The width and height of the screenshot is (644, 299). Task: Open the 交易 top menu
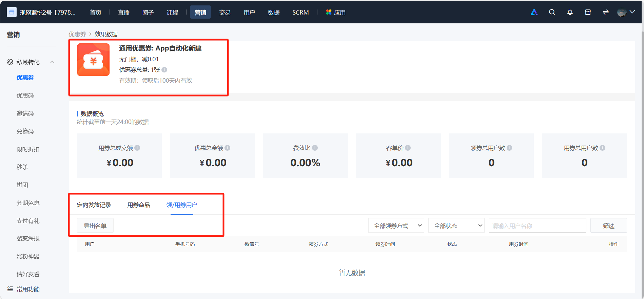(225, 13)
